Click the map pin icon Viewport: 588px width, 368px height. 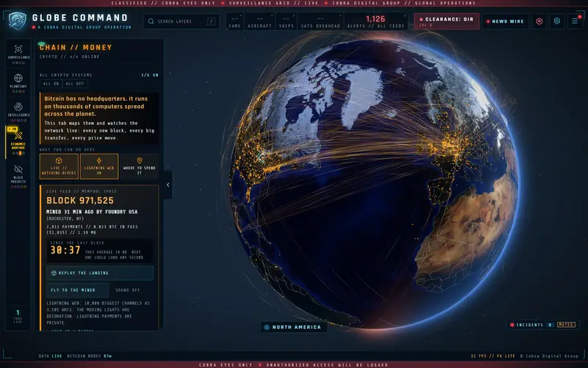click(140, 160)
